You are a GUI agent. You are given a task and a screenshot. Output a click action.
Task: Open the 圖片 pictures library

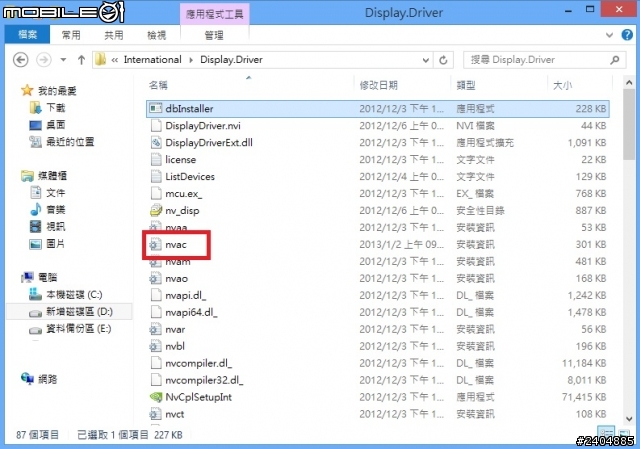coord(56,244)
